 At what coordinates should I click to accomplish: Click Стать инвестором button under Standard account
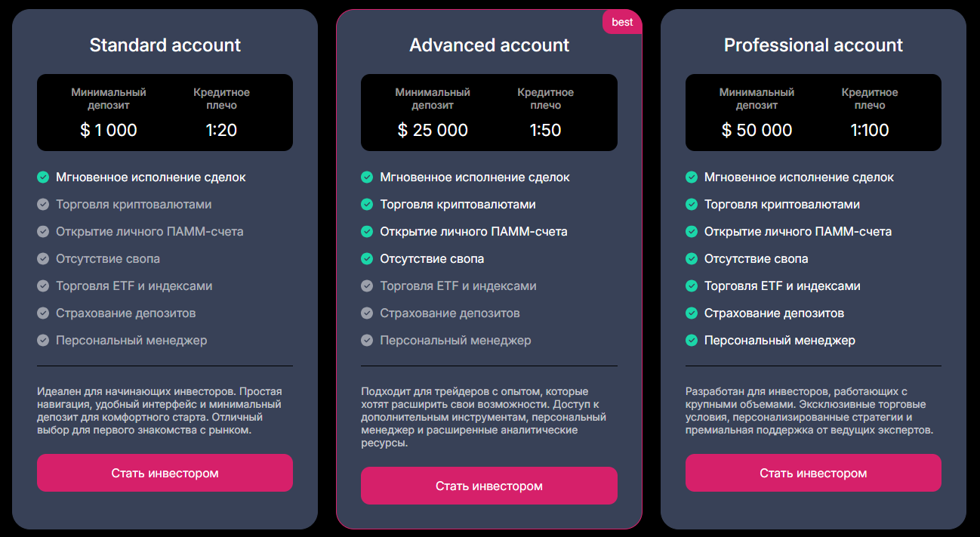165,473
